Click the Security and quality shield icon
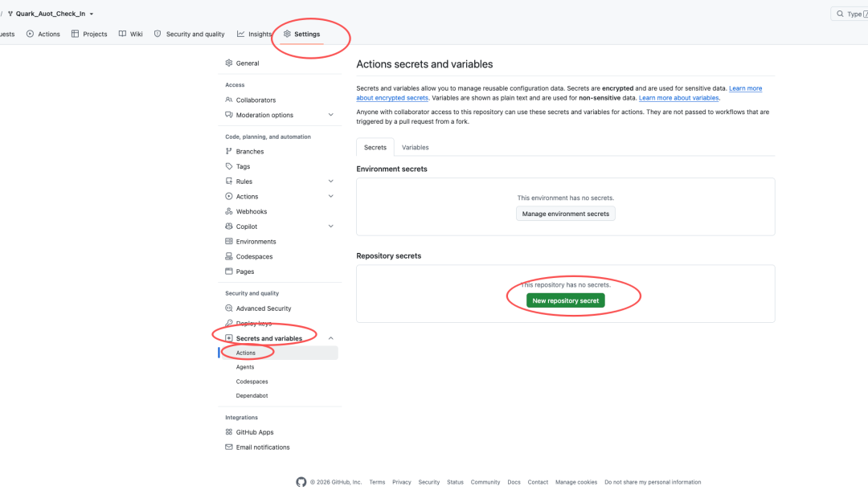Screen dimensions: 868x490 point(158,34)
